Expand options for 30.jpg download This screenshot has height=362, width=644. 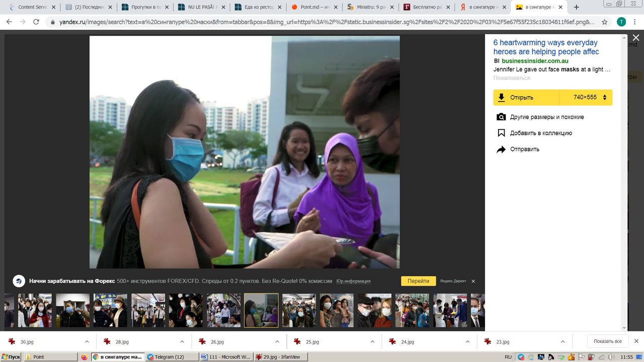(x=87, y=342)
